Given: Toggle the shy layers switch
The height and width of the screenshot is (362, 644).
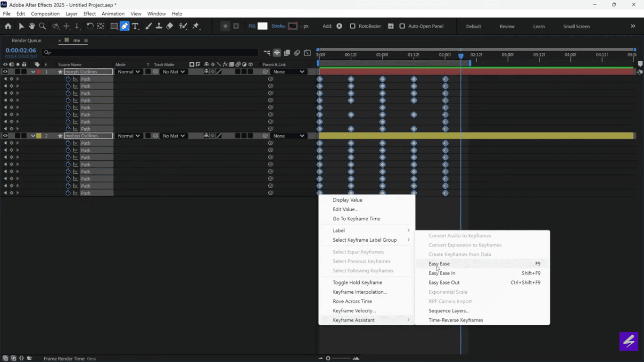Looking at the screenshot, I should pyautogui.click(x=277, y=53).
